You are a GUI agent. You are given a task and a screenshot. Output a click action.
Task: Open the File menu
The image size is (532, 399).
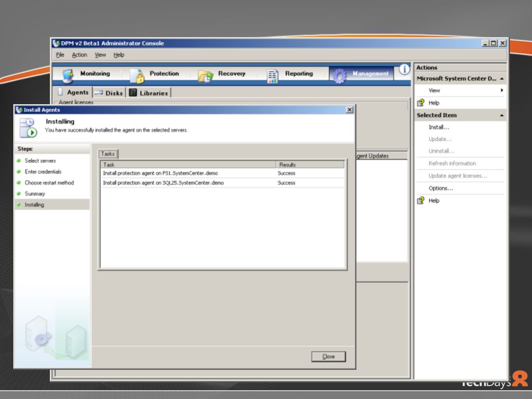pyautogui.click(x=60, y=55)
